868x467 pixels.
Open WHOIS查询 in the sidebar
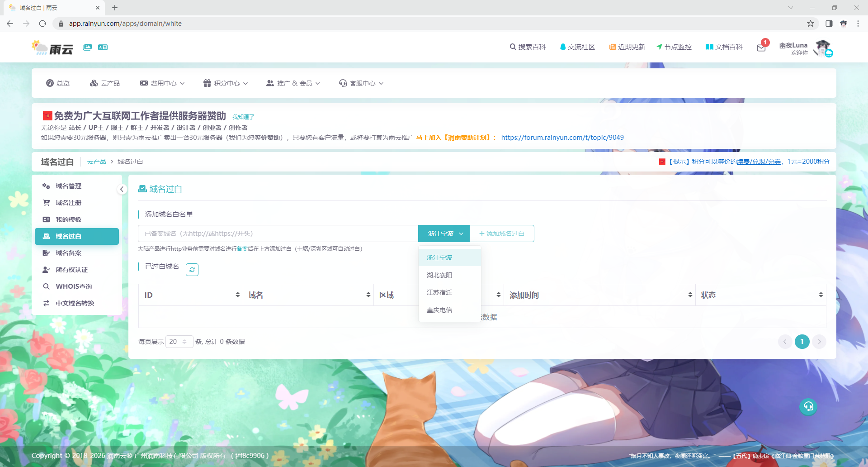coord(74,286)
